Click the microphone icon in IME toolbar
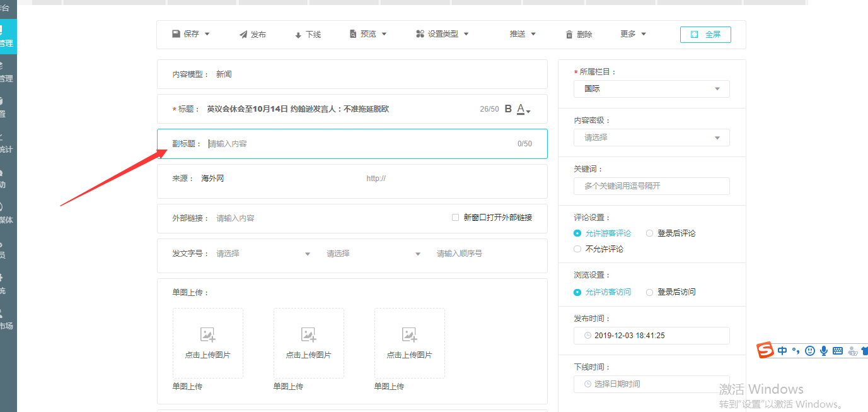Screen dimensions: 868x412 pos(823,351)
